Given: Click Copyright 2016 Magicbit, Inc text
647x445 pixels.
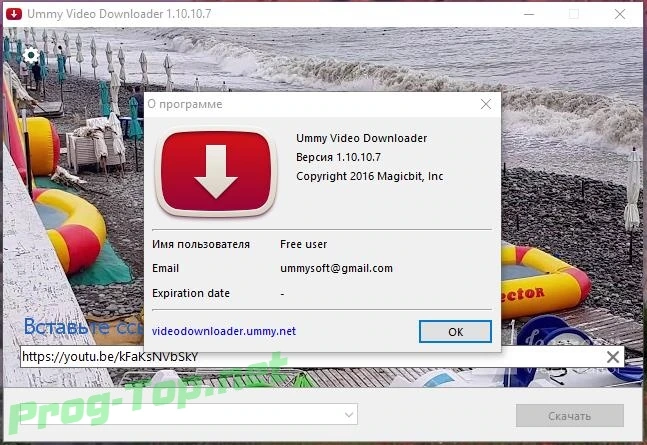Looking at the screenshot, I should [x=369, y=176].
